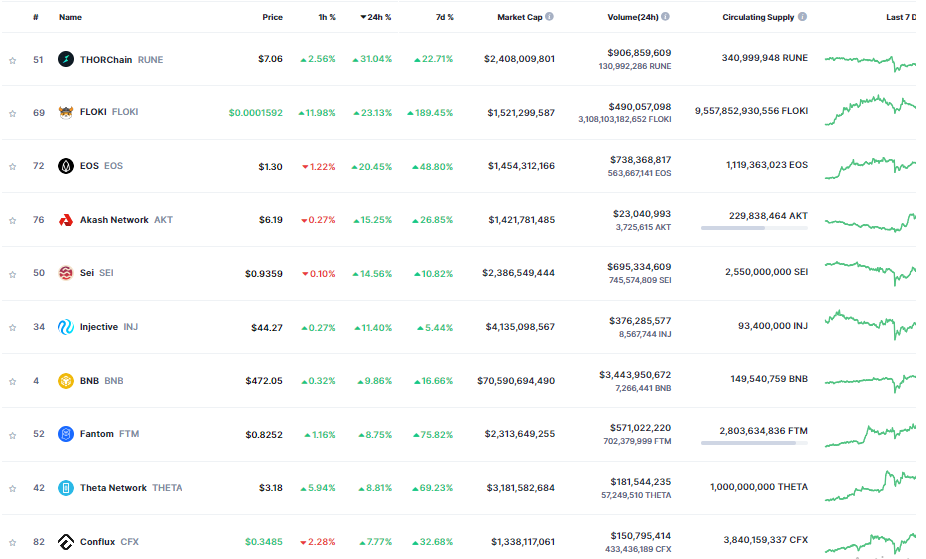Click the BNB yellow coin logo
This screenshot has height=559, width=926.
coord(66,381)
